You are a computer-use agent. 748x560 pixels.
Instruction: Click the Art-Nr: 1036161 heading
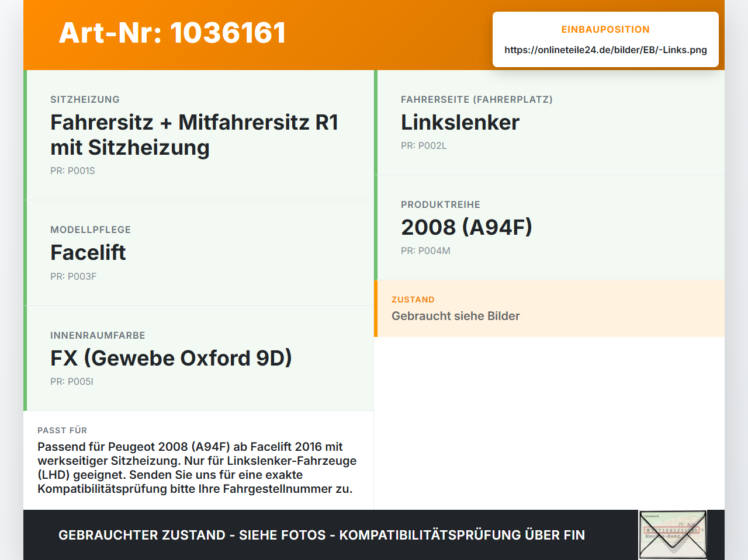(x=172, y=33)
